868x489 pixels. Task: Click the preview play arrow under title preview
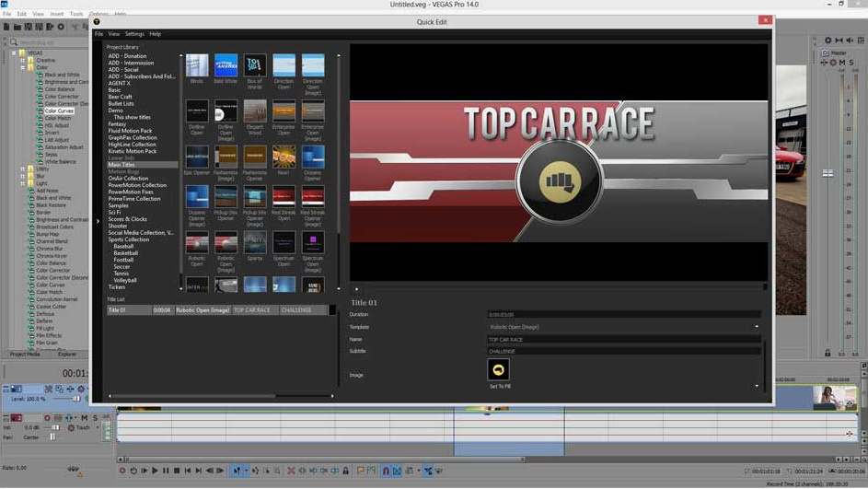356,289
